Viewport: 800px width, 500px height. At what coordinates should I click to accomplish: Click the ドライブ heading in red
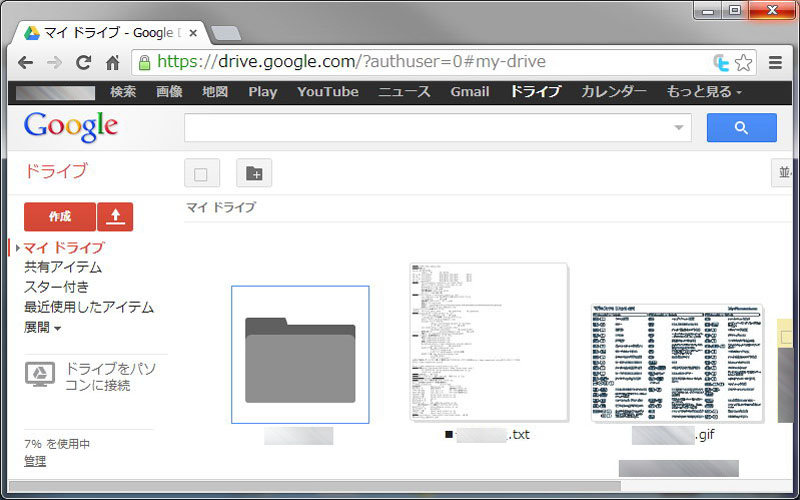click(56, 171)
